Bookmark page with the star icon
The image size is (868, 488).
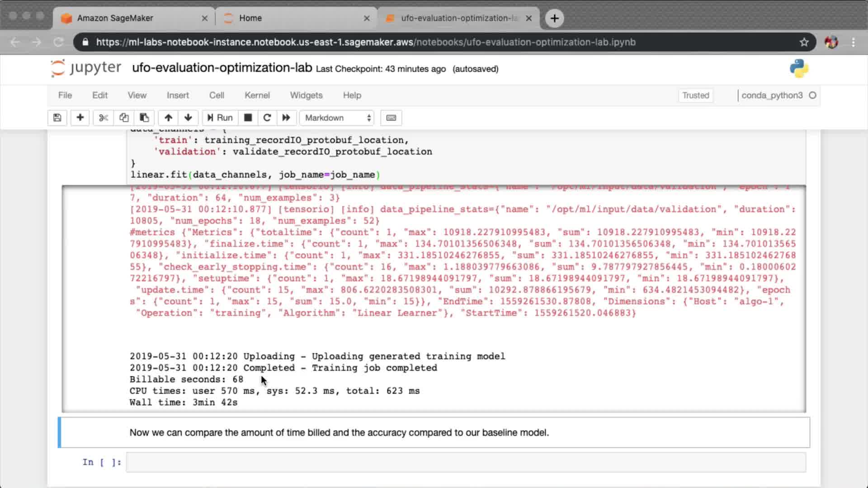pos(804,42)
